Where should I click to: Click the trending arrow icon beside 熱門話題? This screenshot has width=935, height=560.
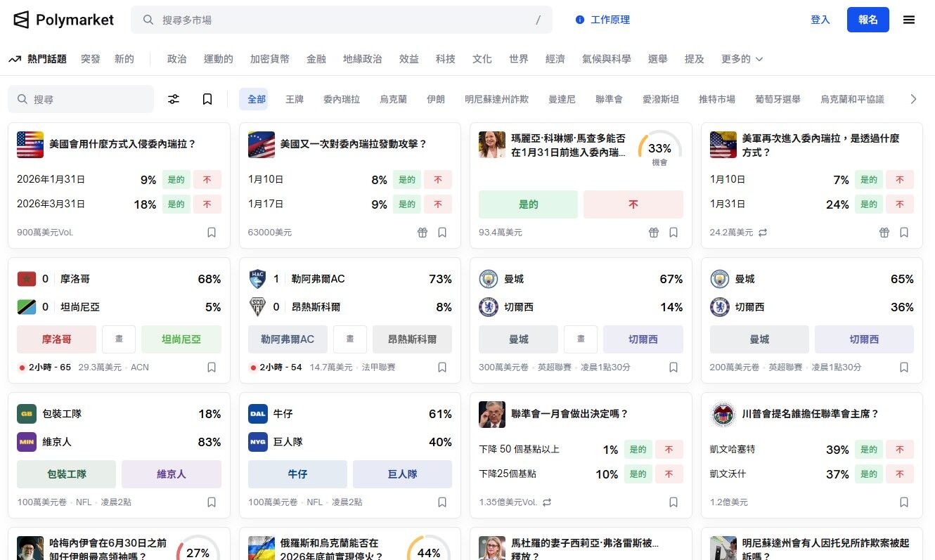15,59
